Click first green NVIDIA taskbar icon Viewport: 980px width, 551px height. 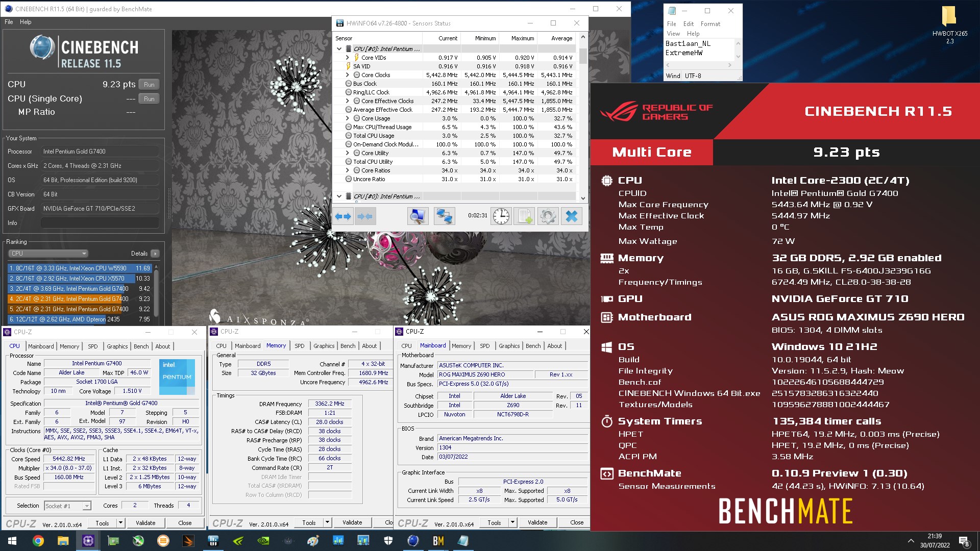point(238,541)
